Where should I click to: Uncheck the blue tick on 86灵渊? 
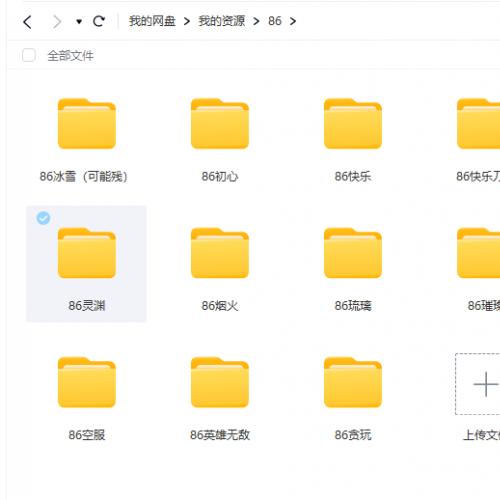[x=43, y=218]
